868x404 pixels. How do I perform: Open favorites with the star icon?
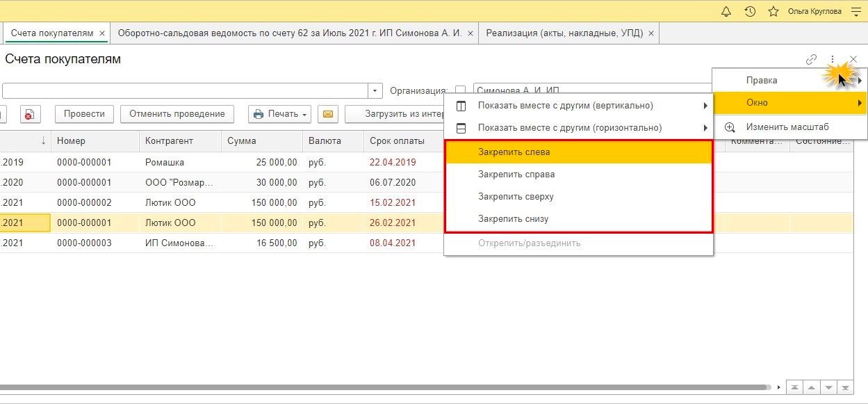click(773, 11)
